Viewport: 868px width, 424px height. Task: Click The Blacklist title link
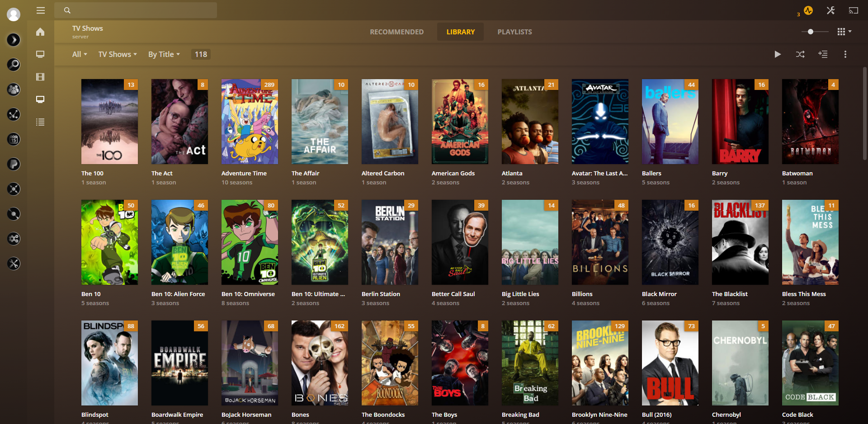point(730,294)
